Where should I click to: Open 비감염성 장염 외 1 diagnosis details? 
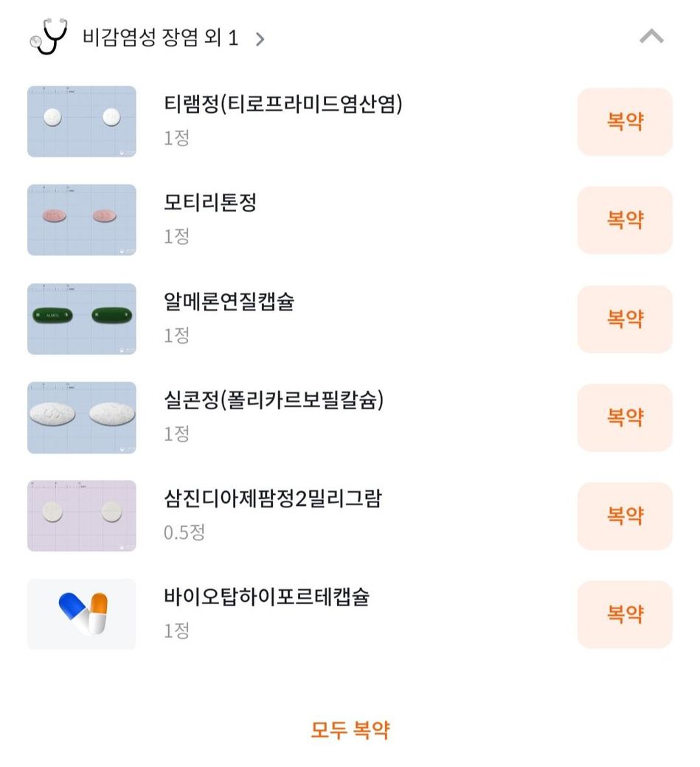[x=161, y=38]
